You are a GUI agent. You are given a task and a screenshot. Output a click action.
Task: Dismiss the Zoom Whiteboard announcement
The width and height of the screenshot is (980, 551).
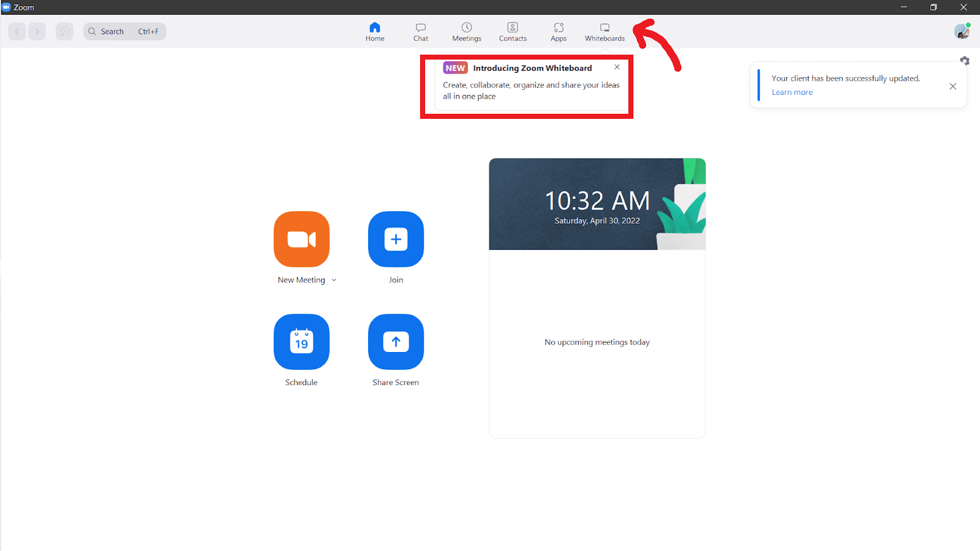click(x=617, y=67)
